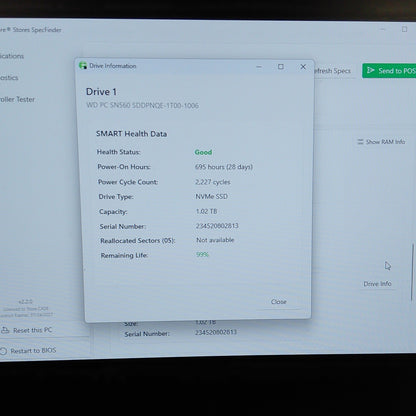Click the Show RAM Info list icon
The image size is (416, 416).
tap(360, 142)
